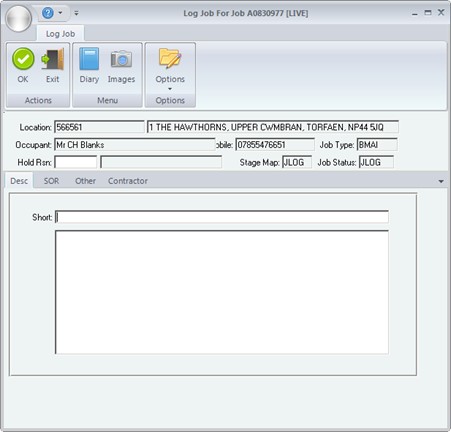Expand the arrow under Options button
Viewport: 451px width, 432px height.
[x=170, y=89]
